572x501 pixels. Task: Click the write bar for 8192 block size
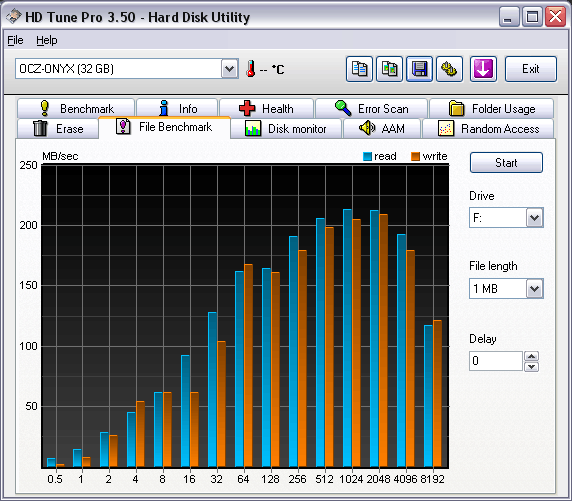point(437,394)
